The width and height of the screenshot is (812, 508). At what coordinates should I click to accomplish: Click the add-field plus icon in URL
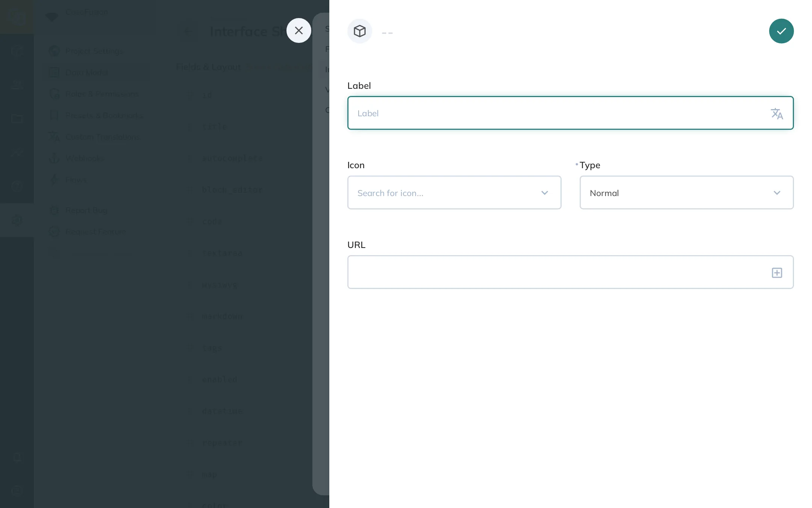click(x=777, y=272)
